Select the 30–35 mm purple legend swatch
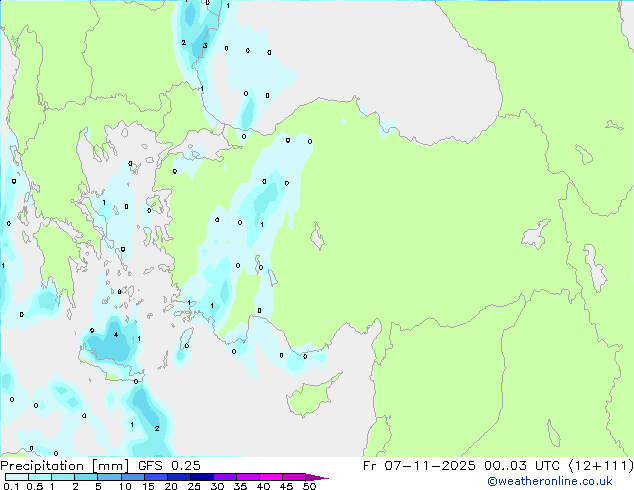This screenshot has height=490, width=634. coord(225,477)
